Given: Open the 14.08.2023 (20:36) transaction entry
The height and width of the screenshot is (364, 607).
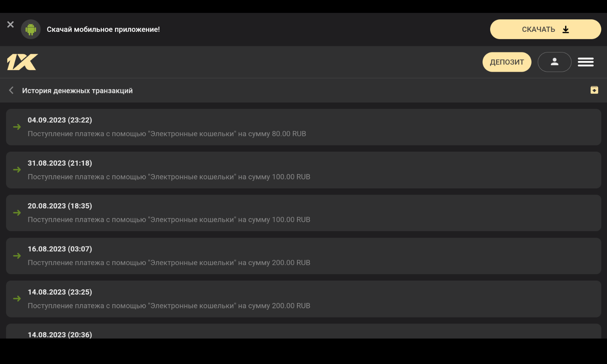Looking at the screenshot, I should pos(303,331).
